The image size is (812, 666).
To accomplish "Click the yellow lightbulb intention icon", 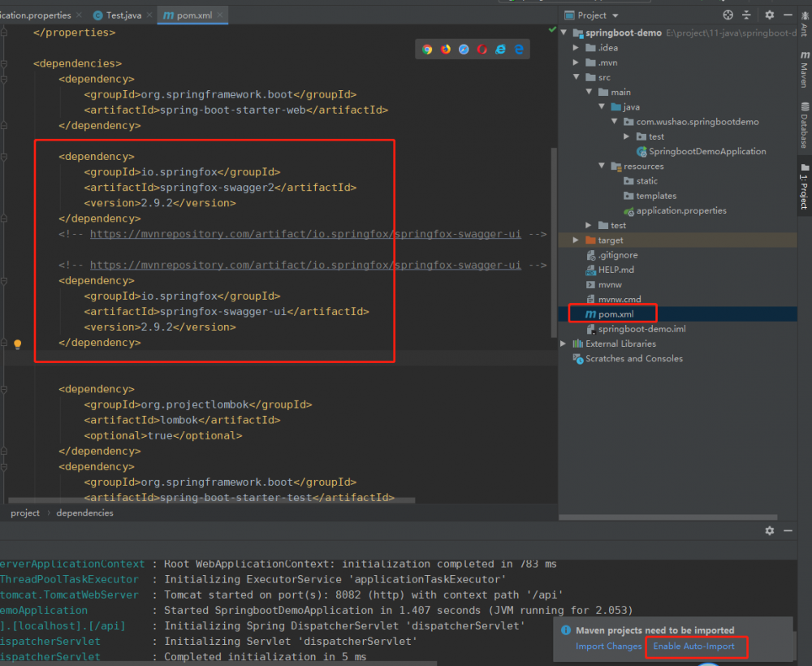I will [x=18, y=344].
